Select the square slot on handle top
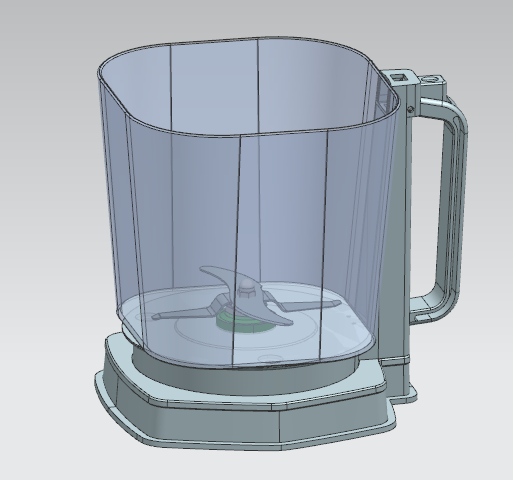 pos(398,77)
